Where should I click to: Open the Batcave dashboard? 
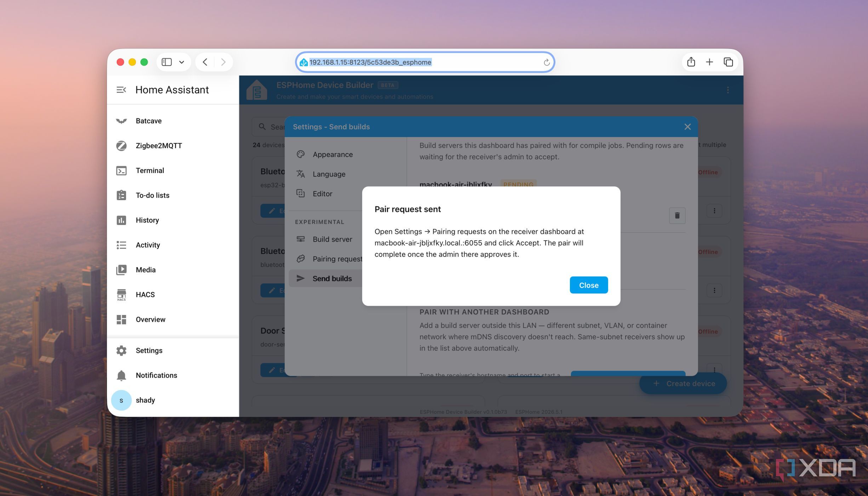click(173, 121)
